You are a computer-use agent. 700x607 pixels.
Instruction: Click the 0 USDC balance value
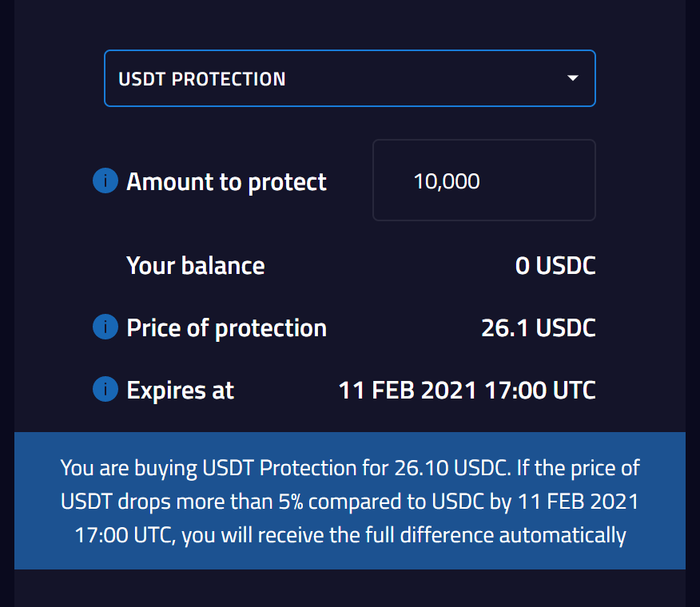(x=555, y=266)
